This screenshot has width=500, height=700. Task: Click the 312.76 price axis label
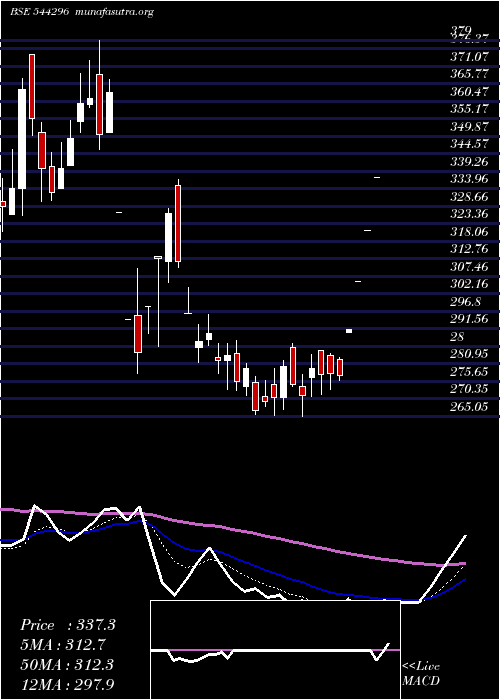point(469,249)
